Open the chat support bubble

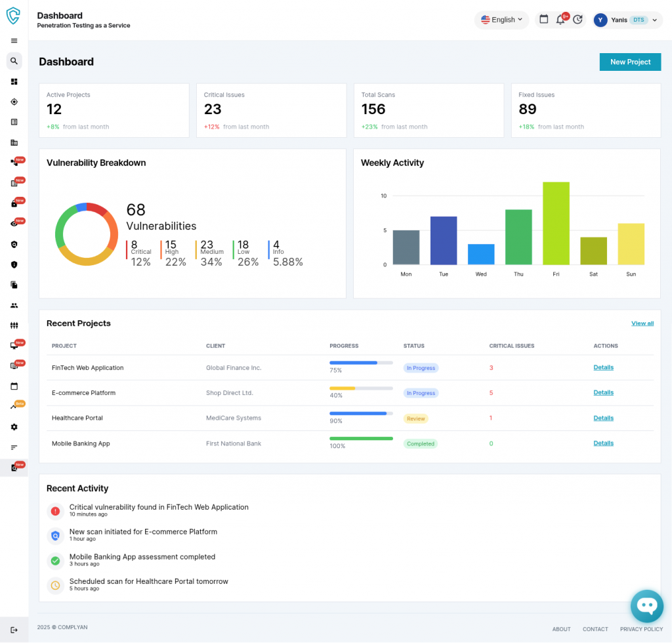(x=646, y=606)
